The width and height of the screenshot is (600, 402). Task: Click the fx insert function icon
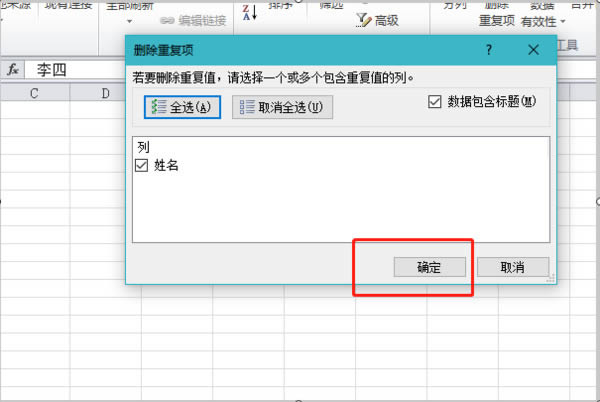(14, 70)
